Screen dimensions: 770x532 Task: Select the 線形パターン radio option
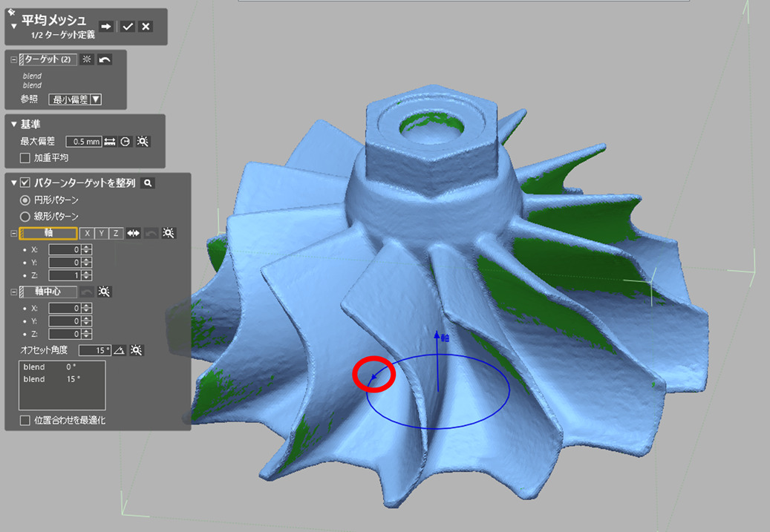coord(25,217)
